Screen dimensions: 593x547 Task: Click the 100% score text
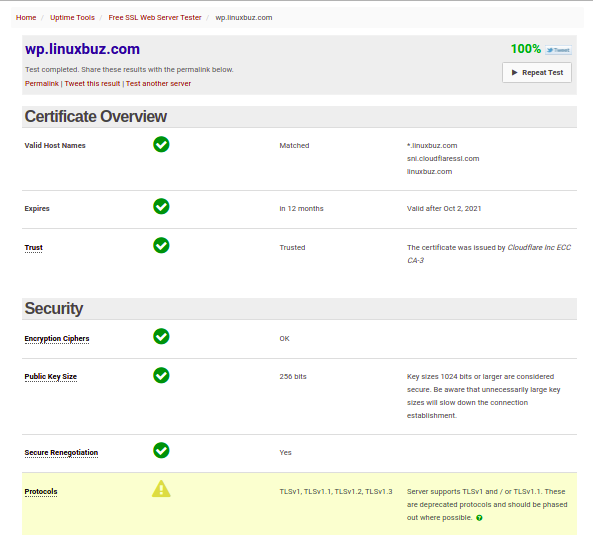click(526, 49)
